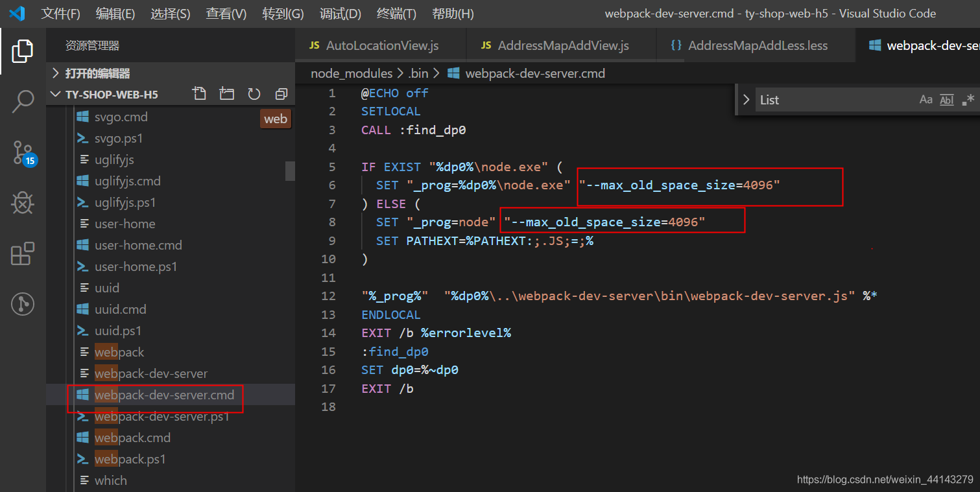980x492 pixels.
Task: Collapse the TY-SHOP-WEB-H5 folder
Action: (x=56, y=94)
